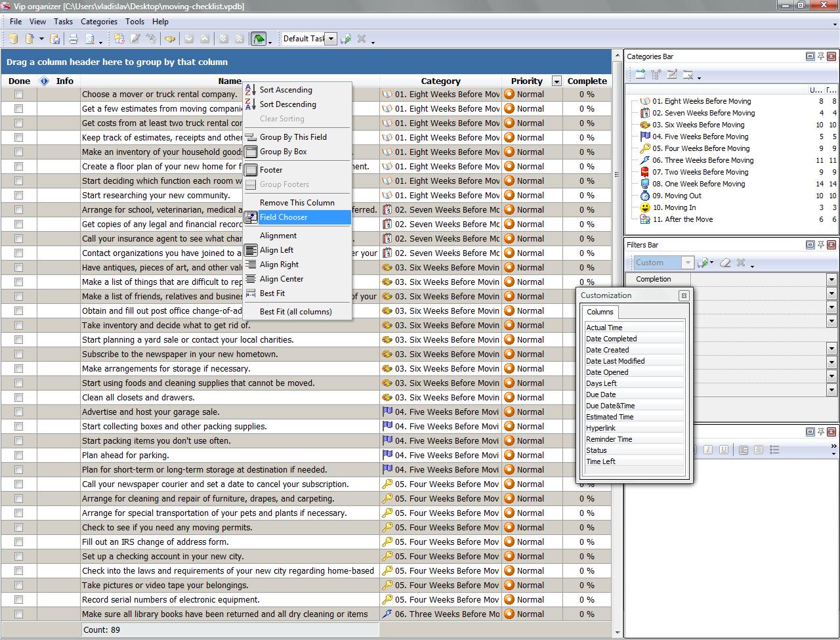Select '09. Moving Out' category in tree

[682, 196]
